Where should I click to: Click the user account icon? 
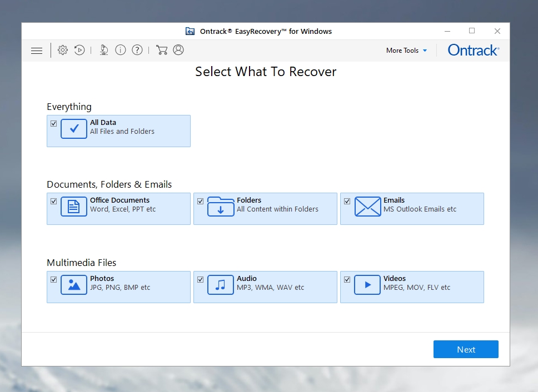[x=178, y=51]
